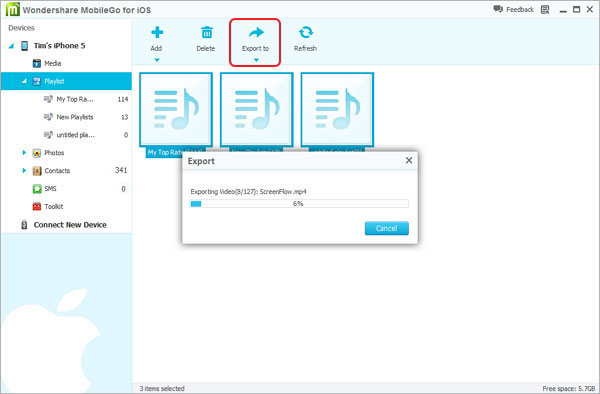Click Connect New Device
This screenshot has width=600, height=394.
click(70, 225)
